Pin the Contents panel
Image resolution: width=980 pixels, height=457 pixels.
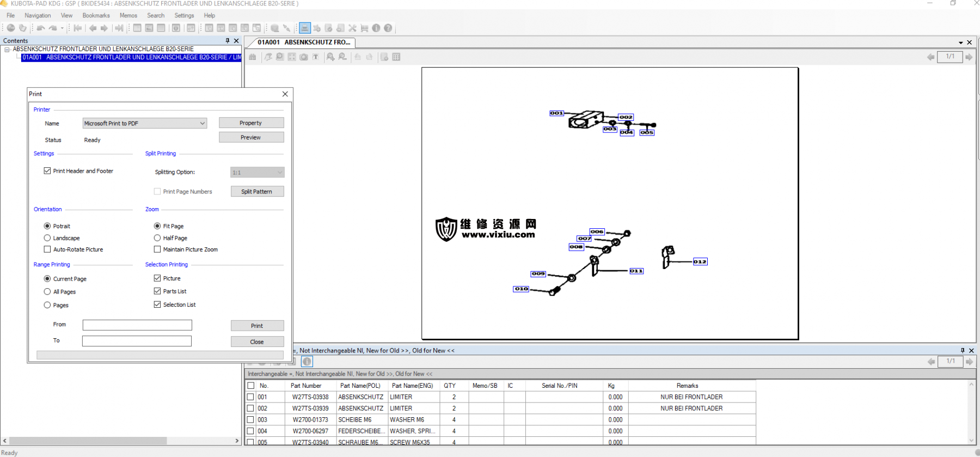point(228,40)
